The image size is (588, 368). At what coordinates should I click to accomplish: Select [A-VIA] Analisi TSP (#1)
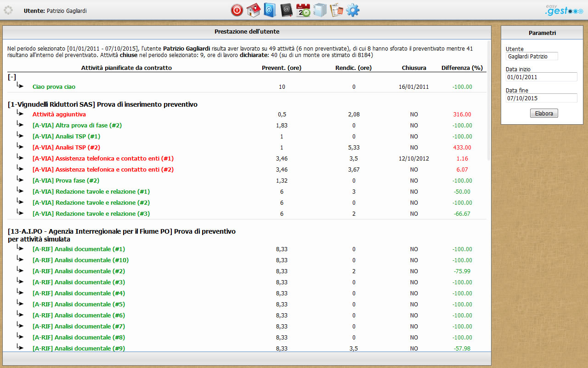[x=66, y=136]
